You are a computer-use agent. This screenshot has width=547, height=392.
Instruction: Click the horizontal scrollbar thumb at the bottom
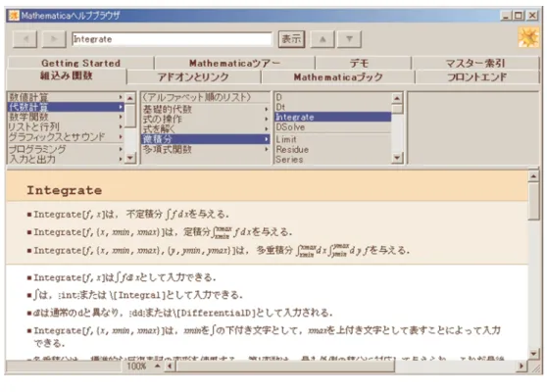click(285, 366)
